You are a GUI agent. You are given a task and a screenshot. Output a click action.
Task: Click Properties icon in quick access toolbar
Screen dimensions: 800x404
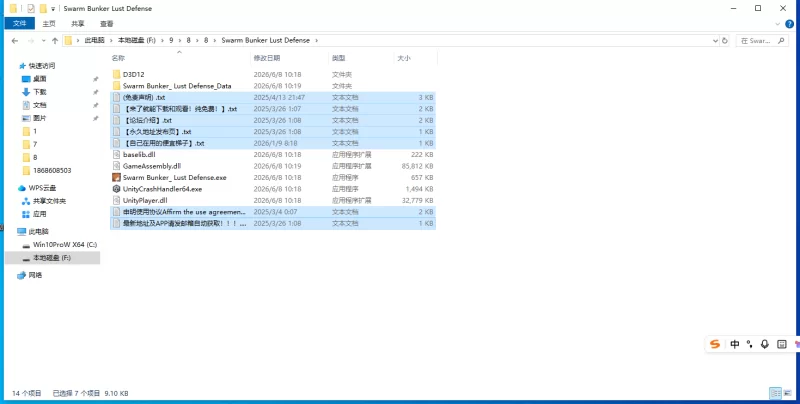click(31, 8)
